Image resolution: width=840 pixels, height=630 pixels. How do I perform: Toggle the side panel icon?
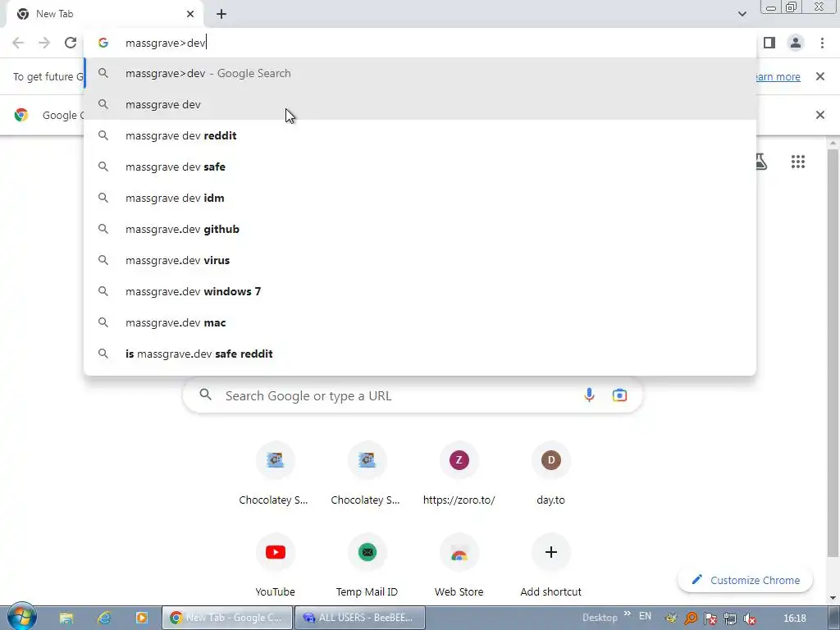point(769,43)
